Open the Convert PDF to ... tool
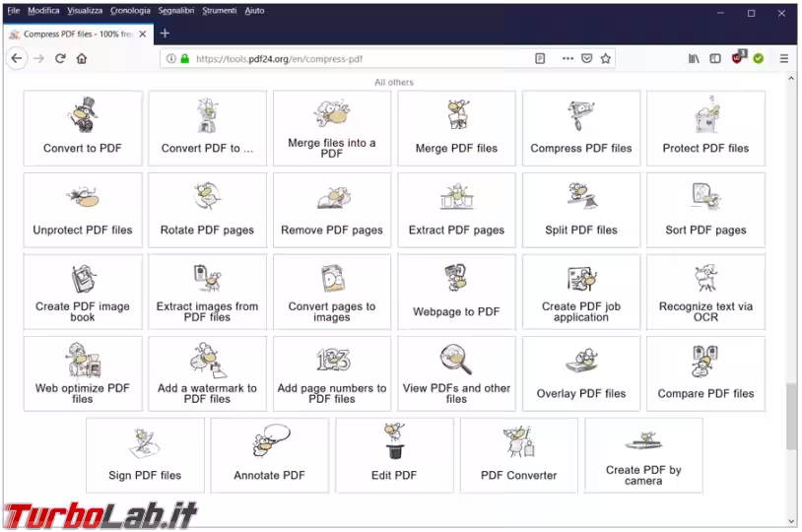The height and width of the screenshot is (532, 802). point(207,128)
